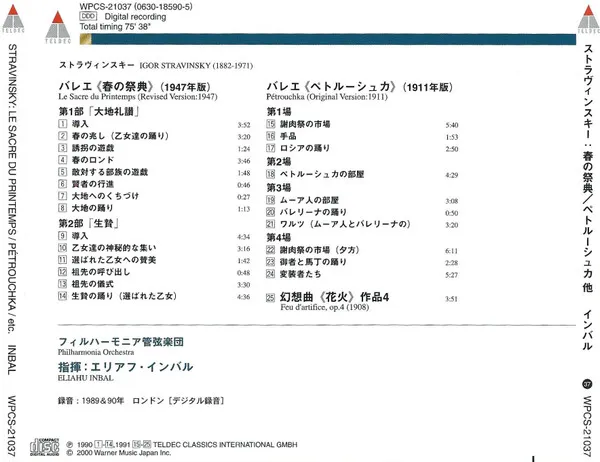This screenshot has width=600, height=462.
Task: Click the ストラヴィンスキー composer heading
Action: pyautogui.click(x=96, y=65)
